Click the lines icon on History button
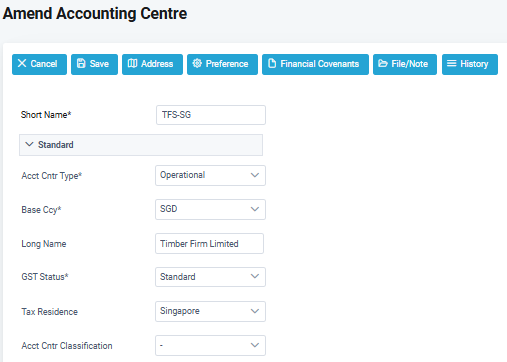 pos(451,63)
